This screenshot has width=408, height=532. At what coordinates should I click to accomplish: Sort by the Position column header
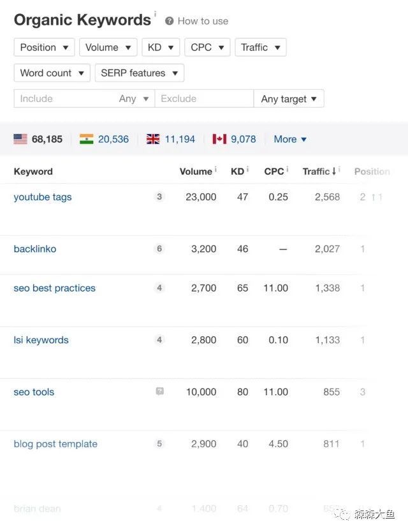(x=372, y=172)
